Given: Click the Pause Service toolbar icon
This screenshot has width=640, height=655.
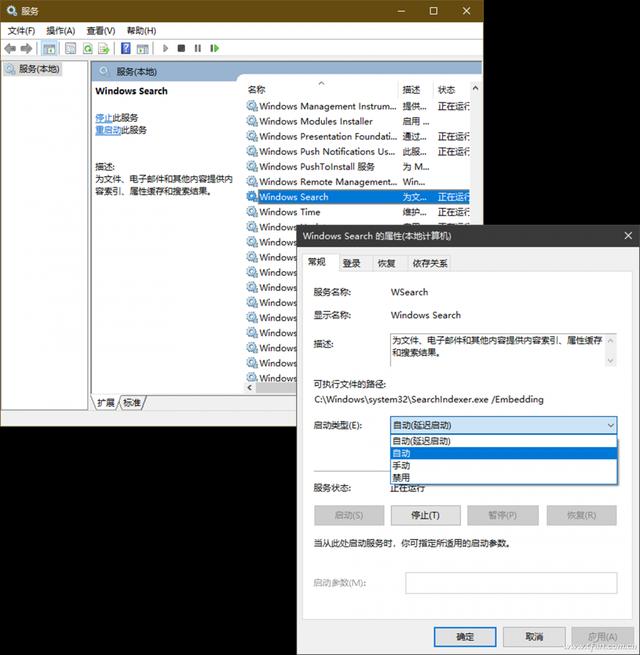Looking at the screenshot, I should coord(198,48).
